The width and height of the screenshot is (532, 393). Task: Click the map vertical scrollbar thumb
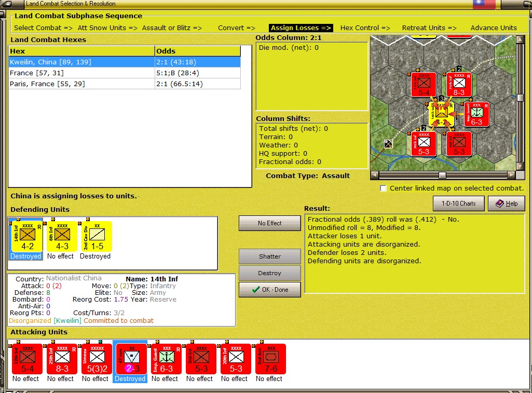(520, 98)
